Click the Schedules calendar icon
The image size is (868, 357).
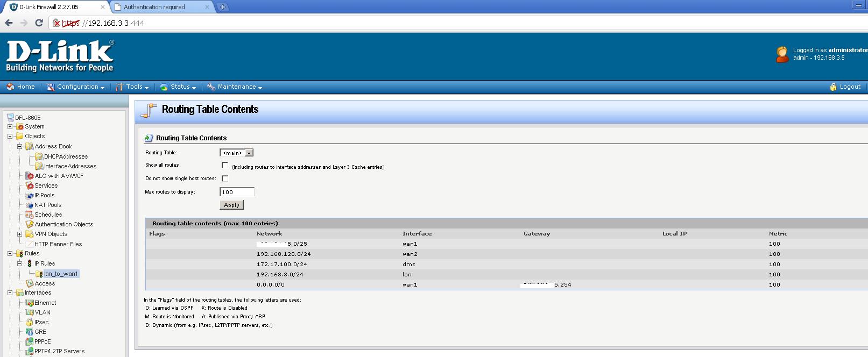[x=30, y=215]
